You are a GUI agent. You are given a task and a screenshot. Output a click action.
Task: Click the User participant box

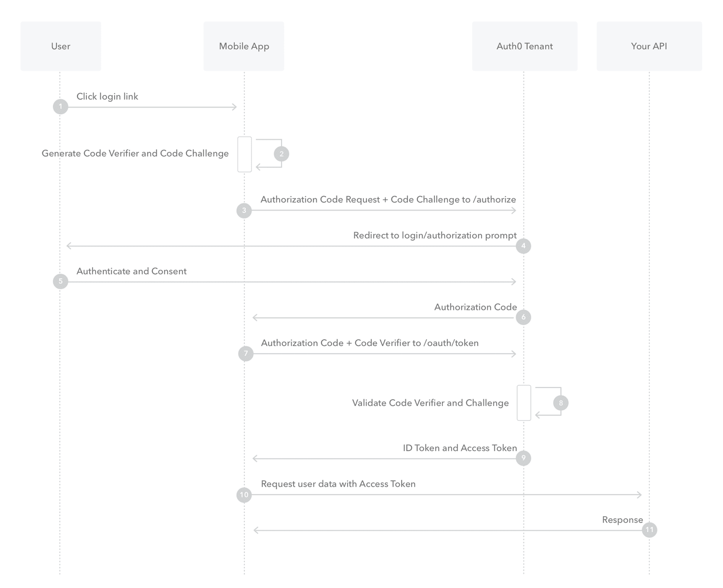(x=61, y=46)
